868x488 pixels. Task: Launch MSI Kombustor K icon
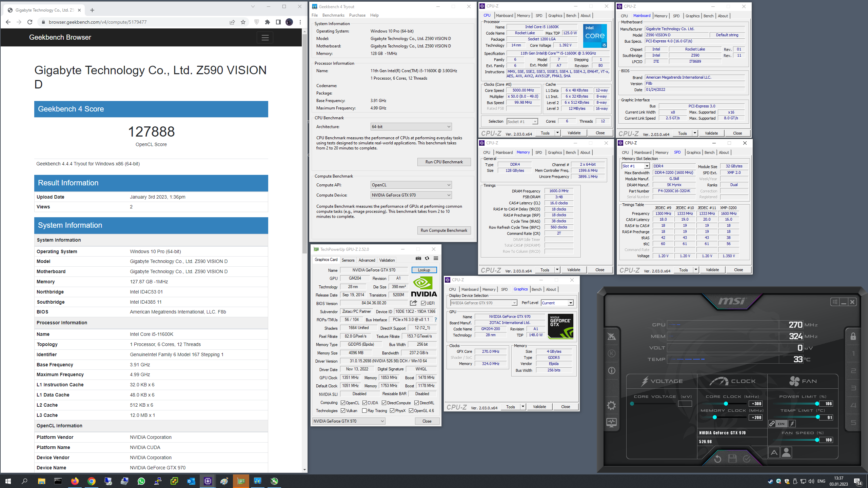(611, 353)
